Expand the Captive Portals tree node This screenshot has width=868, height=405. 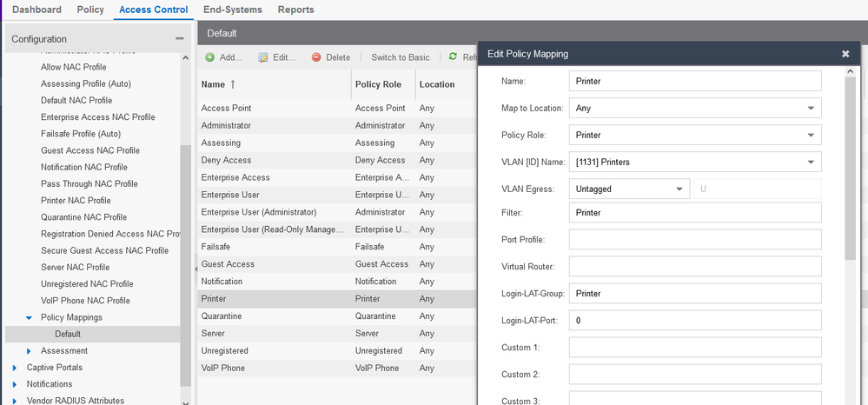coord(15,368)
